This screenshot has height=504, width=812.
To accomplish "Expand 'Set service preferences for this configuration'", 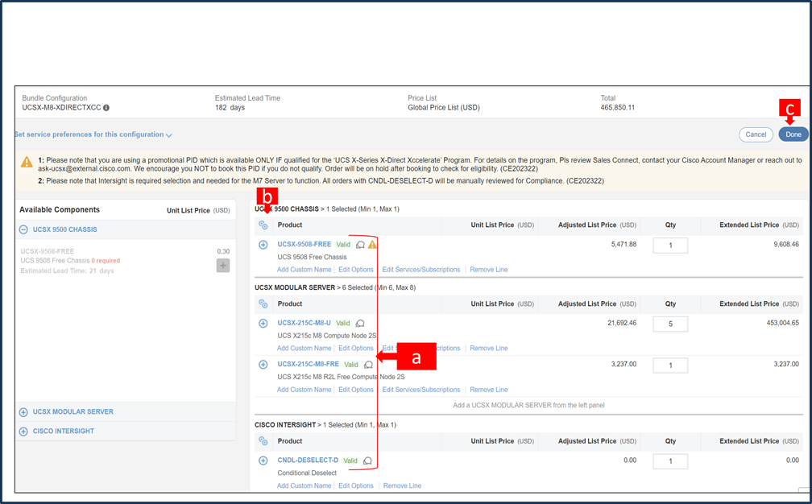I will pyautogui.click(x=93, y=134).
